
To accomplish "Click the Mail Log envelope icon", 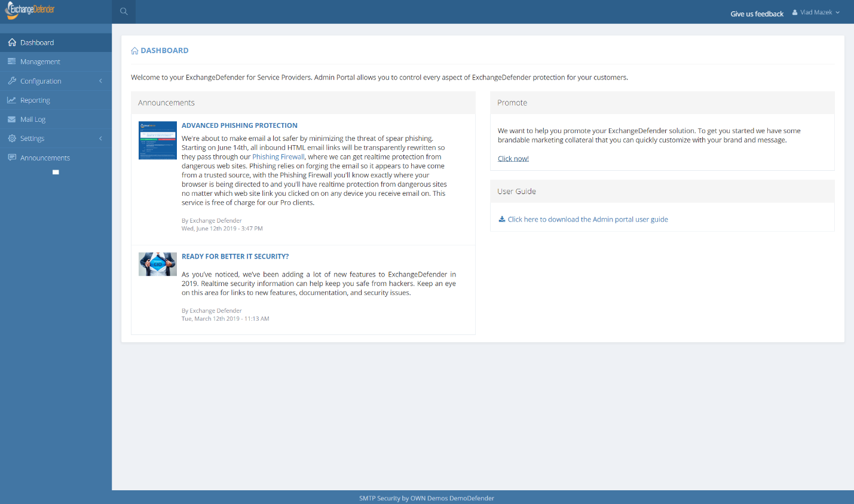I will [x=12, y=119].
